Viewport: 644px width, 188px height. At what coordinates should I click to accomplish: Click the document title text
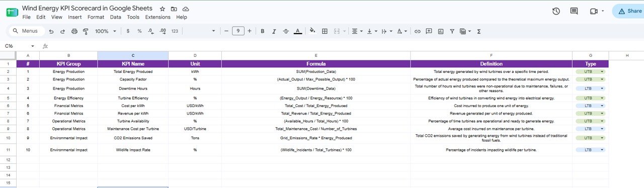tap(87, 9)
